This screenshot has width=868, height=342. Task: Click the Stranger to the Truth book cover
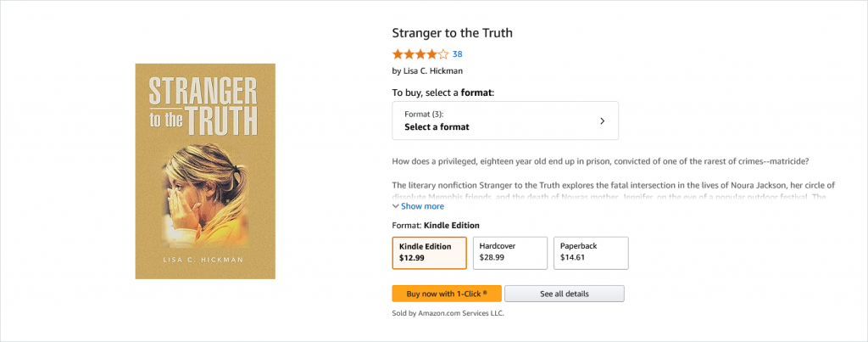[x=205, y=171]
